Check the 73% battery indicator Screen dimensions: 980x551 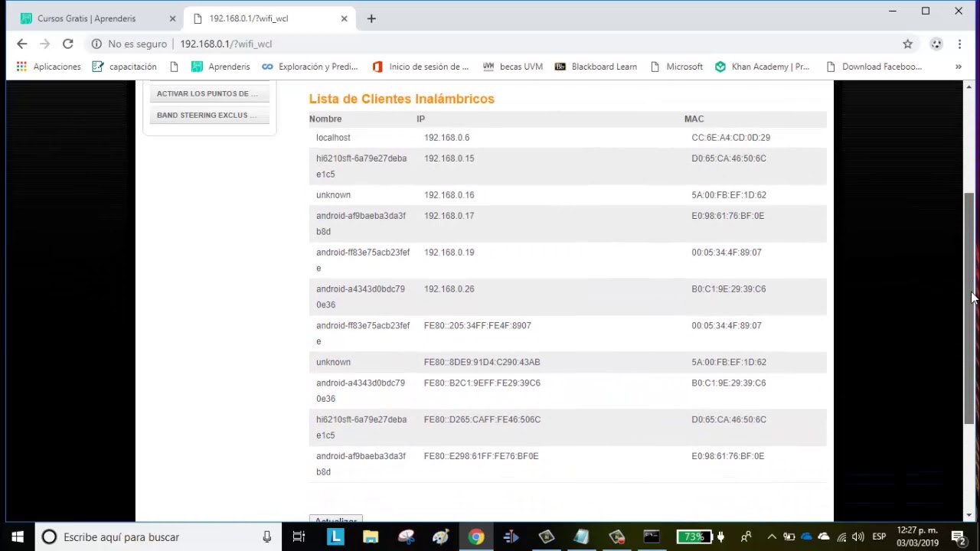pyautogui.click(x=694, y=537)
